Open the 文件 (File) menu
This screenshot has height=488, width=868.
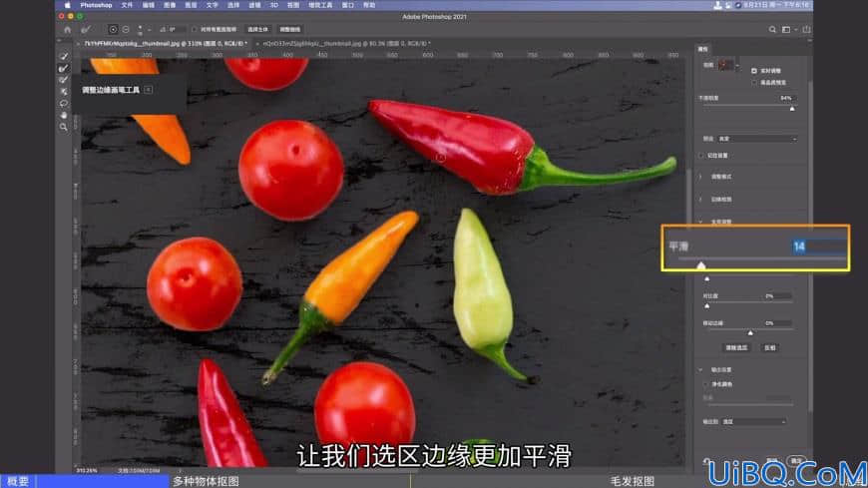click(128, 5)
